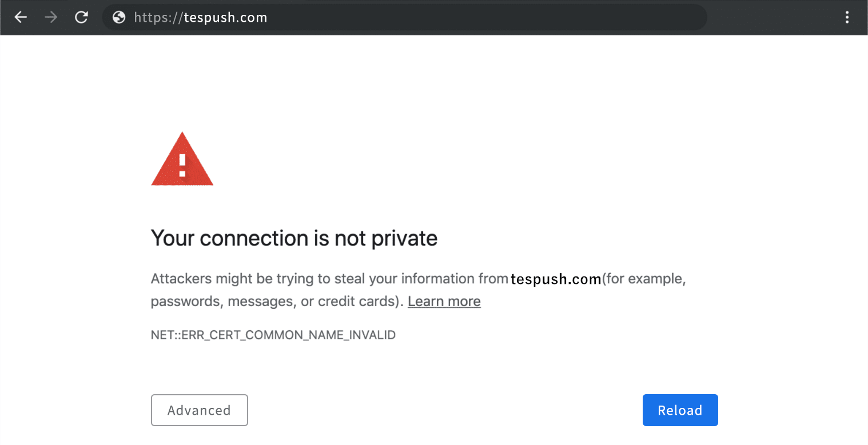Follow the Learn more link

point(444,302)
